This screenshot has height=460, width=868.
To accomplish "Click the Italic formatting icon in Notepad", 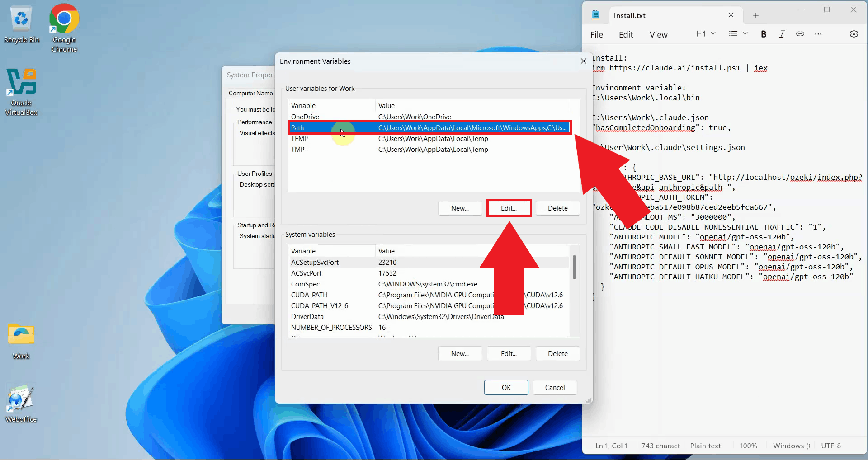I will [x=782, y=34].
